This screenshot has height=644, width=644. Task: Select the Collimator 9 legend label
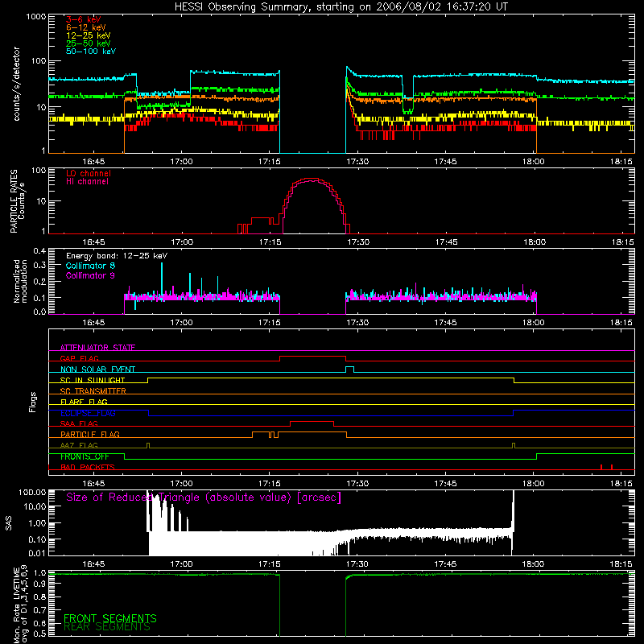coord(90,275)
